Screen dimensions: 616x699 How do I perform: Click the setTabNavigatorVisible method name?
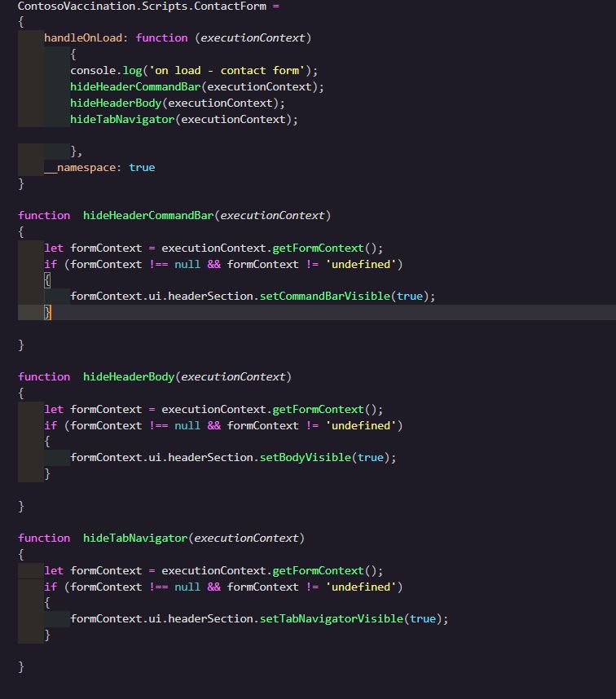coord(331,619)
